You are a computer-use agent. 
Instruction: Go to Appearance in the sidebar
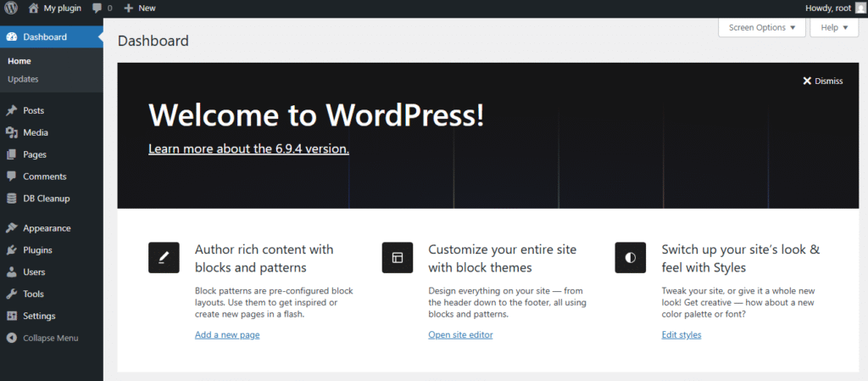point(47,228)
